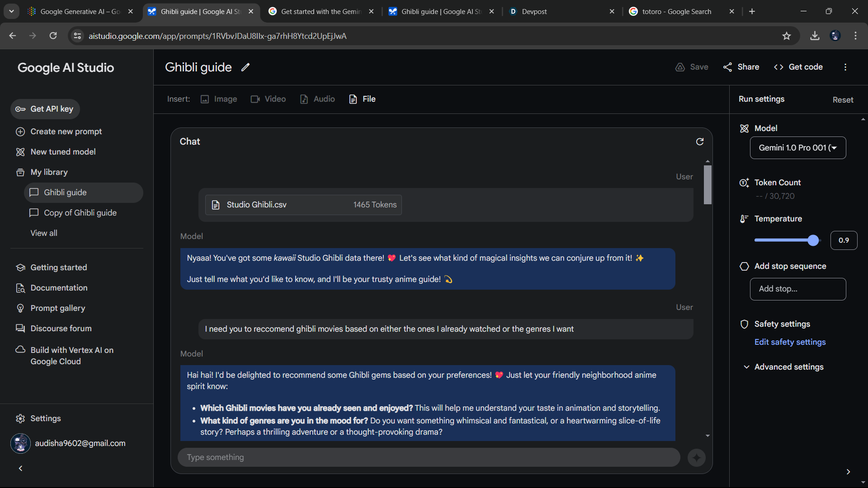Switch to totoro Google Search tab
The width and height of the screenshot is (868, 488).
(676, 12)
